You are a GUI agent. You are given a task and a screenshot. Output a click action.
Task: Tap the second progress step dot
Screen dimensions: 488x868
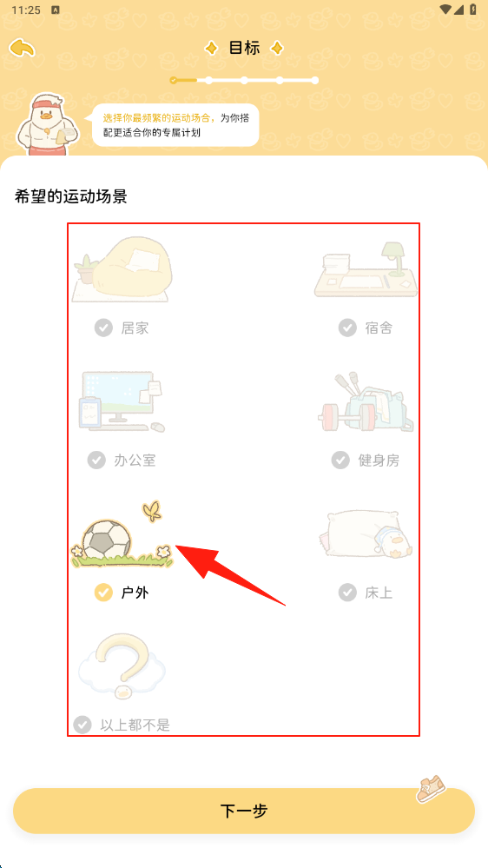point(208,80)
